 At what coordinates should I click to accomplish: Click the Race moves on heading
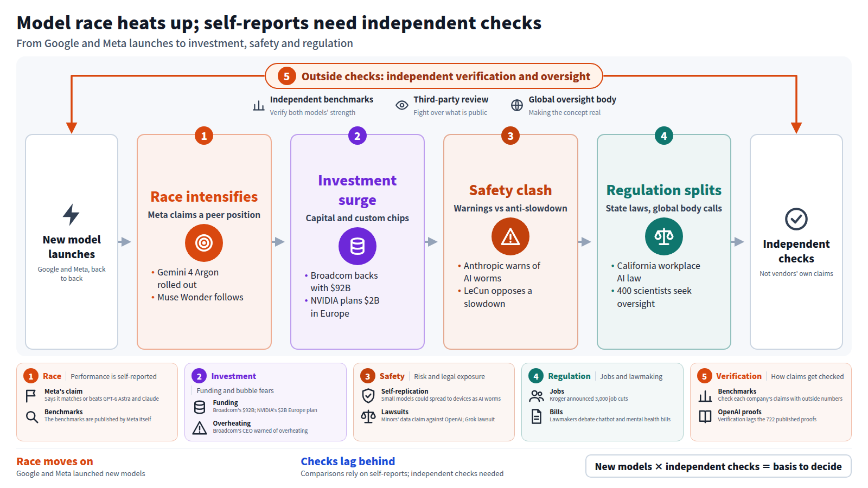(x=55, y=461)
